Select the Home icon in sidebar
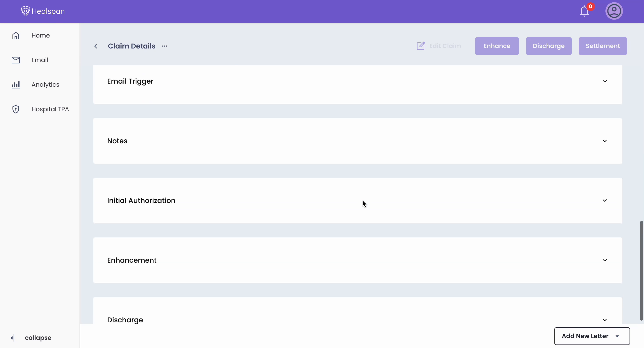The image size is (644, 348). (16, 35)
